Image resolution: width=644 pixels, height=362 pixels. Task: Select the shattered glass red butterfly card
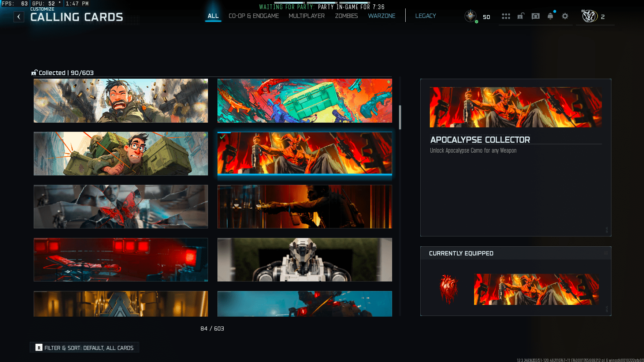(121, 207)
